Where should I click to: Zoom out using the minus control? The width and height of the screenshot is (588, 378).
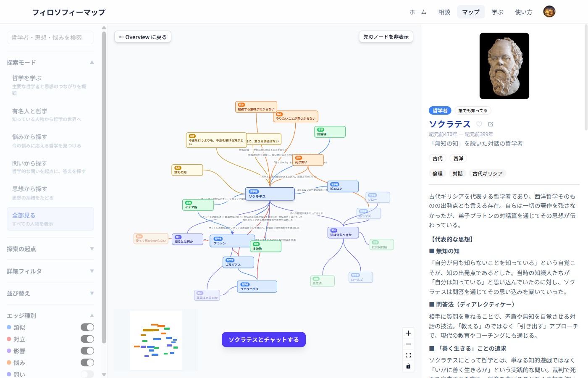point(408,344)
